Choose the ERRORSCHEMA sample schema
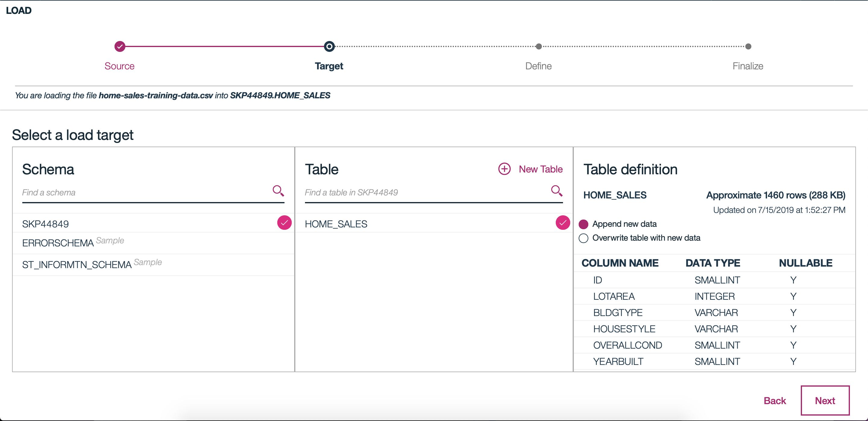 click(58, 243)
